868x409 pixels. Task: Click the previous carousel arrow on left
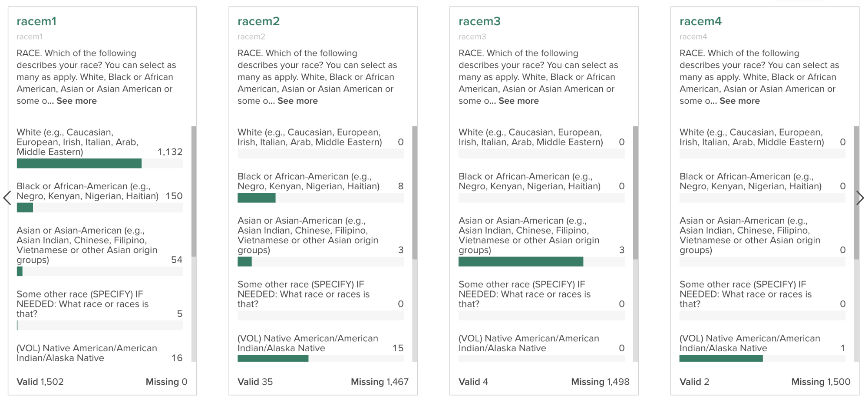(x=7, y=198)
